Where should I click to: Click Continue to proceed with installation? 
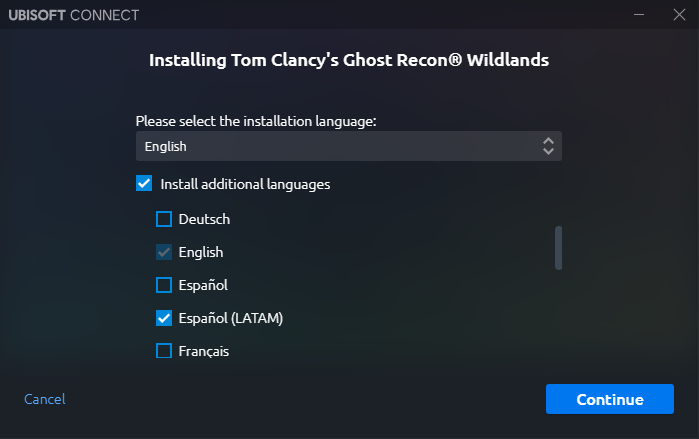610,399
